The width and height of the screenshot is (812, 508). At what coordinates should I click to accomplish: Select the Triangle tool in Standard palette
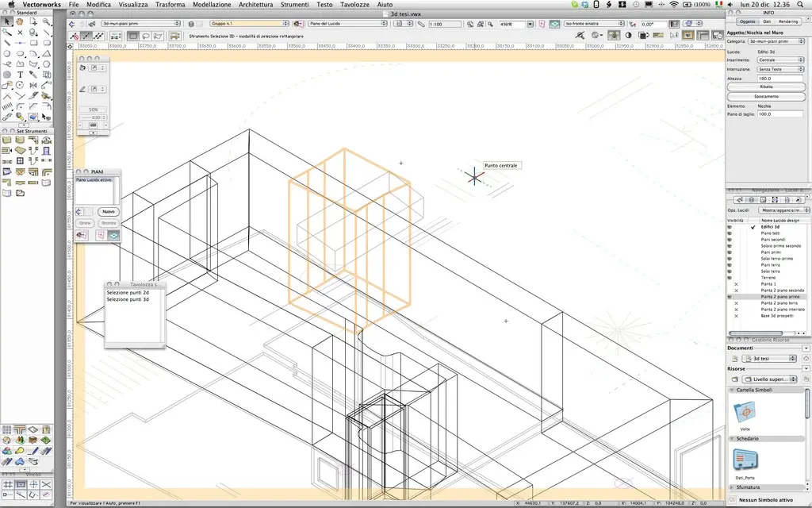(x=47, y=53)
